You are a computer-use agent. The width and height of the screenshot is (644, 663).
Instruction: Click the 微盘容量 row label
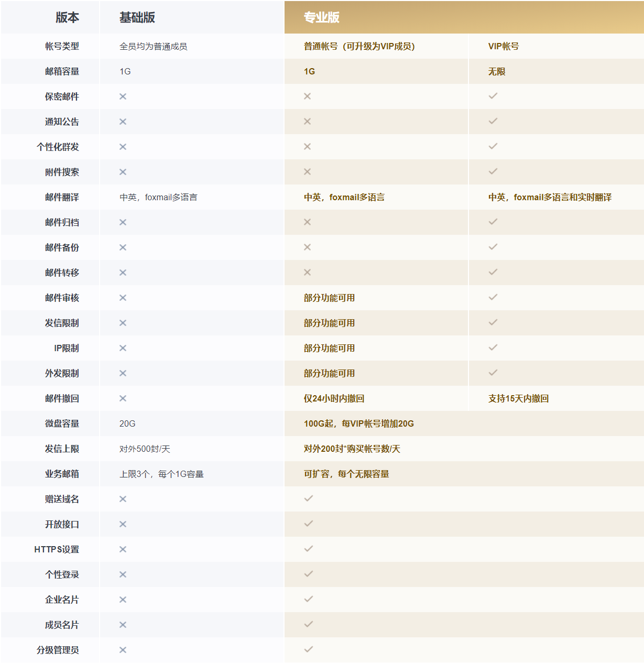62,423
